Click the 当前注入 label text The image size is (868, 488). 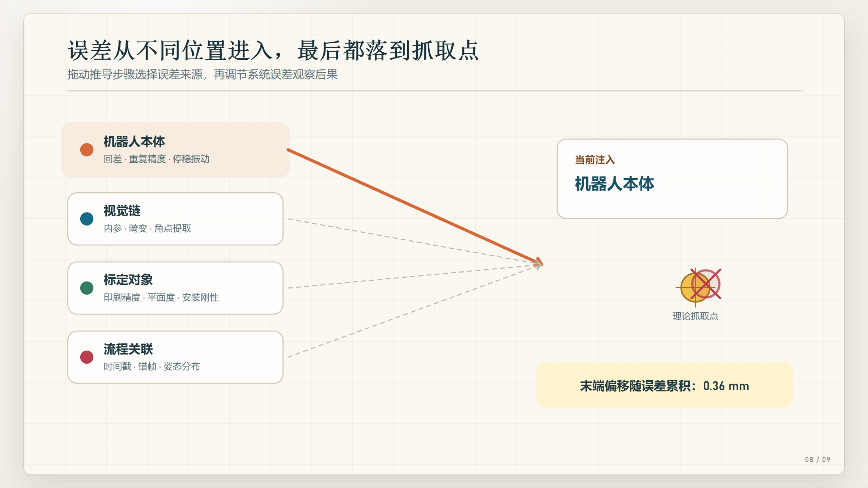[x=595, y=160]
